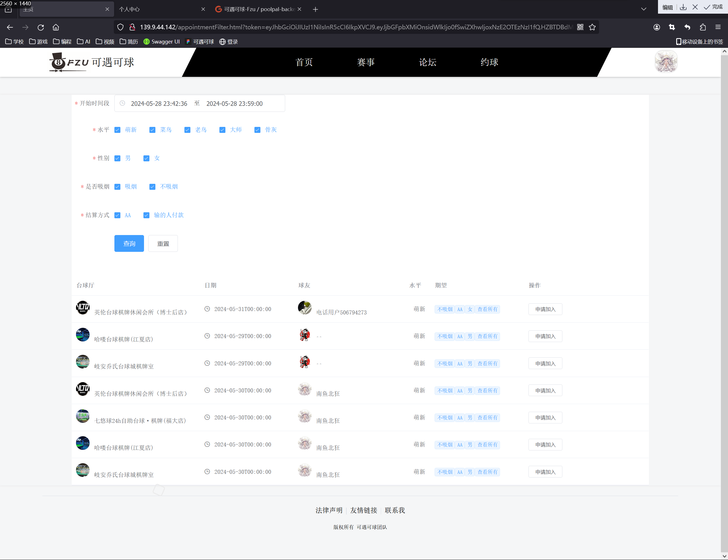Image resolution: width=728 pixels, height=560 pixels.
Task: Toggle the 女 gender checkbox
Action: 146,158
